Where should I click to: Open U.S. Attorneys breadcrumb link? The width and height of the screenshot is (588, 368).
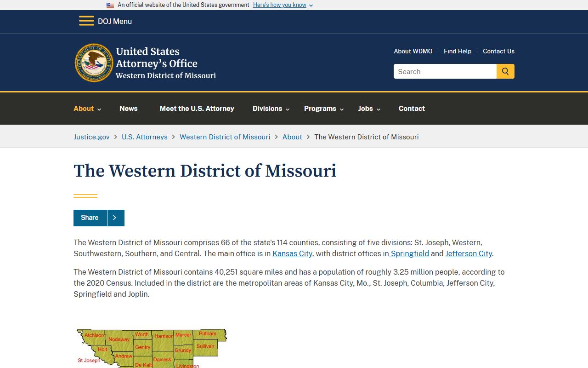(x=145, y=137)
